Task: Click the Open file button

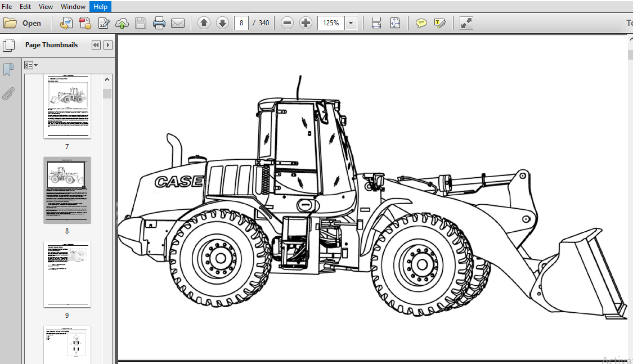Action: [x=22, y=23]
